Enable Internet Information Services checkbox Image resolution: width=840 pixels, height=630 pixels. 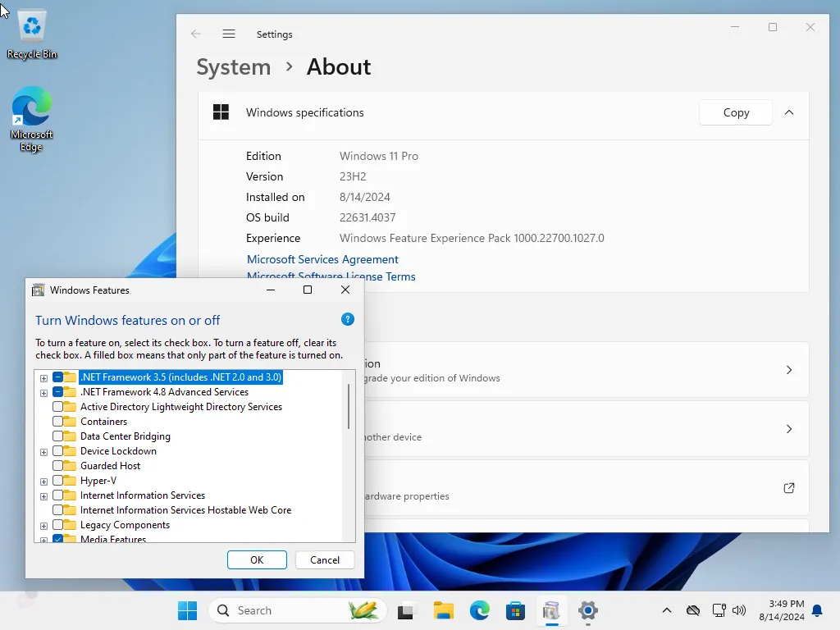(58, 495)
